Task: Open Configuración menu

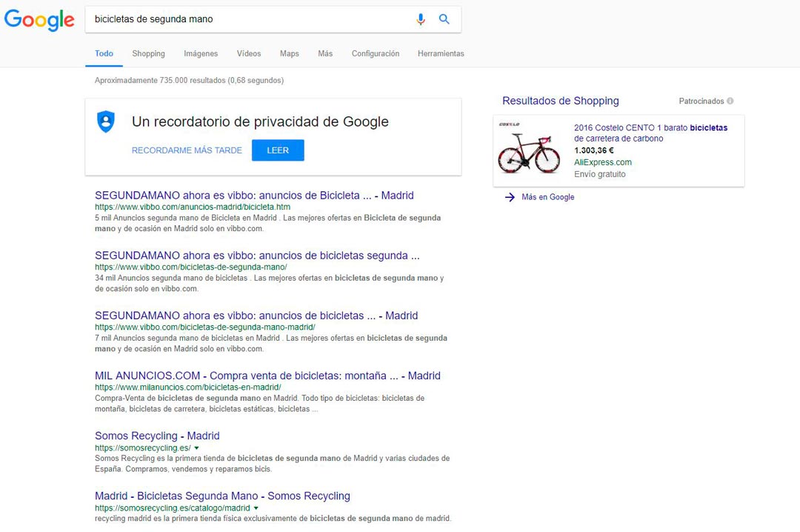Action: tap(375, 53)
